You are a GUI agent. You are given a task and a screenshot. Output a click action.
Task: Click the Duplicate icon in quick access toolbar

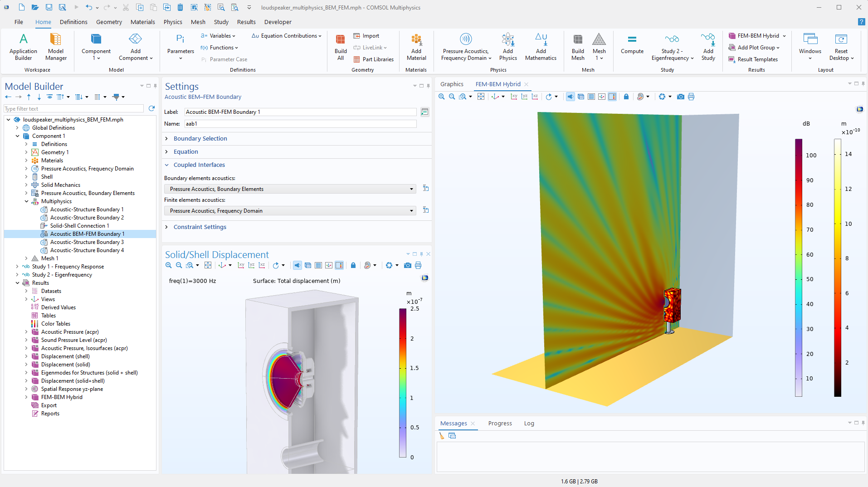167,7
